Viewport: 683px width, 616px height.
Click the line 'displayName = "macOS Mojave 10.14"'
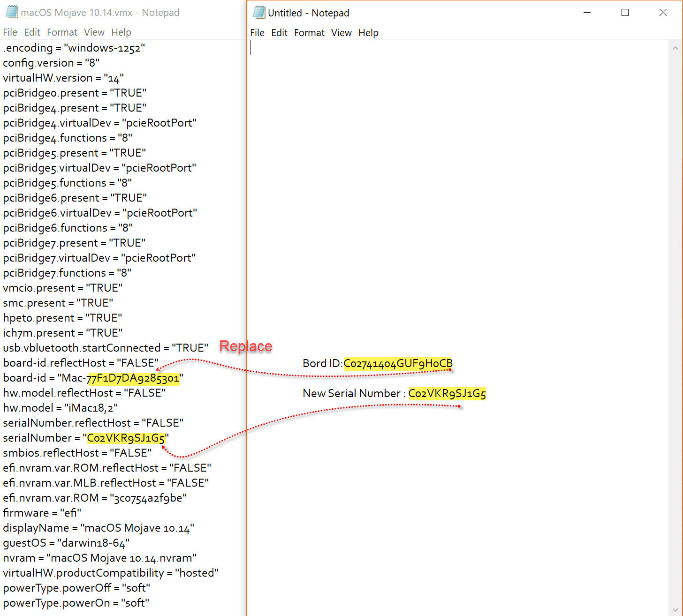pyautogui.click(x=99, y=528)
